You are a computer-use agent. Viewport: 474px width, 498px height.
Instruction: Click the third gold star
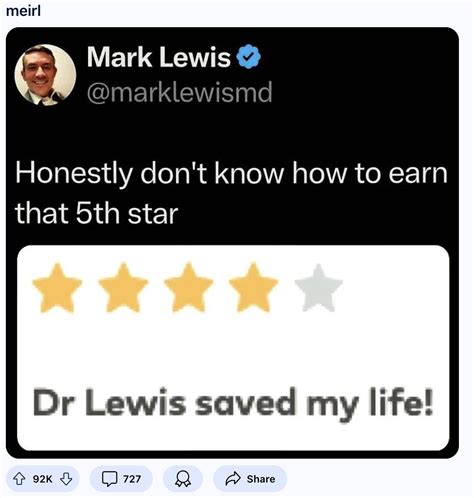point(188,287)
